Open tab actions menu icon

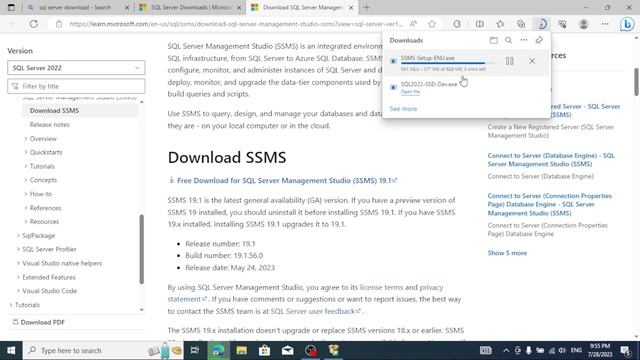(x=11, y=7)
